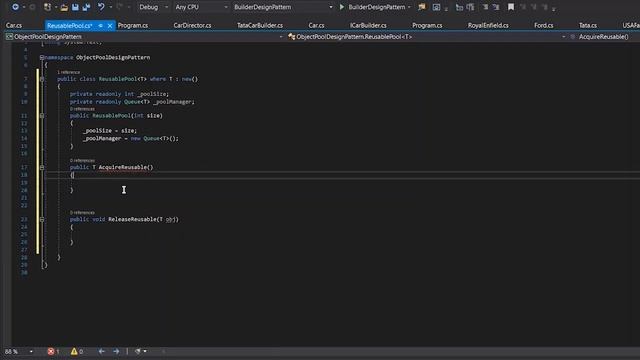Click '0 references' CodeLens above ReleaseReusable

point(82,212)
